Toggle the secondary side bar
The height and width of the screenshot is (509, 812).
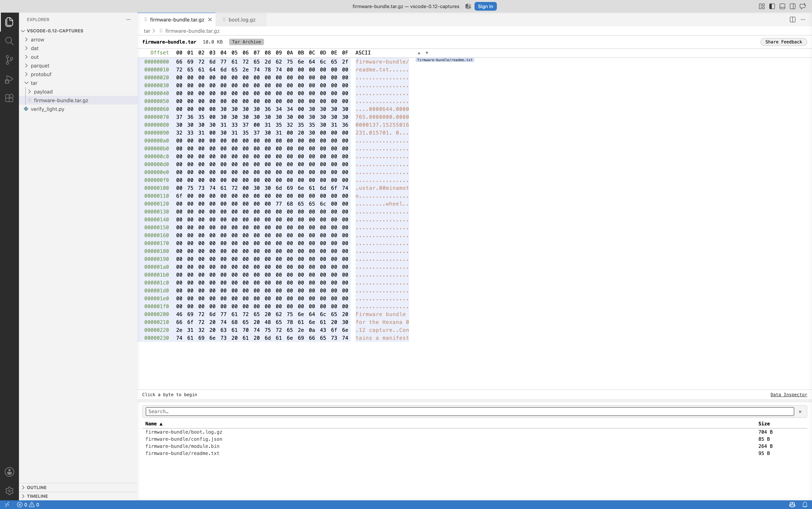click(x=792, y=6)
